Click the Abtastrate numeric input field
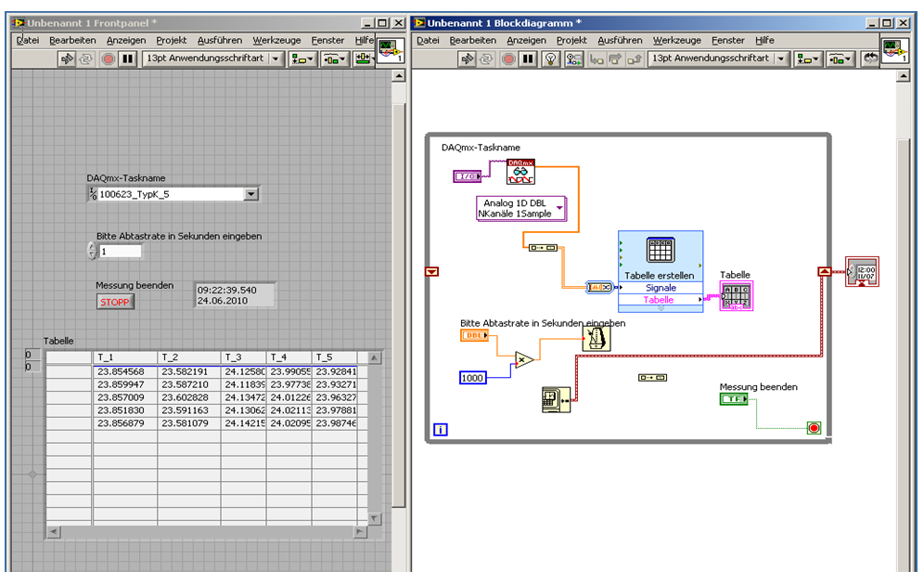This screenshot has width=924, height=584. click(120, 251)
